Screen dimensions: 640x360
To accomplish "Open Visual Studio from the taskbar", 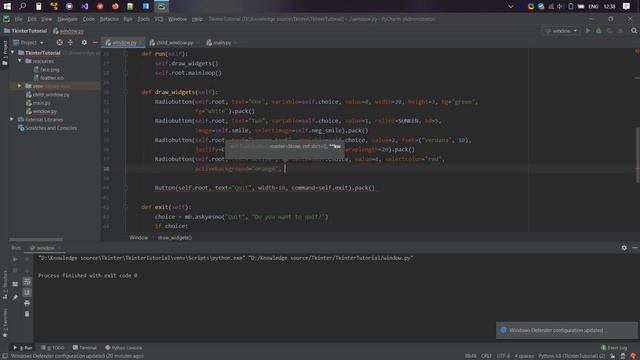I will tap(84, 6).
